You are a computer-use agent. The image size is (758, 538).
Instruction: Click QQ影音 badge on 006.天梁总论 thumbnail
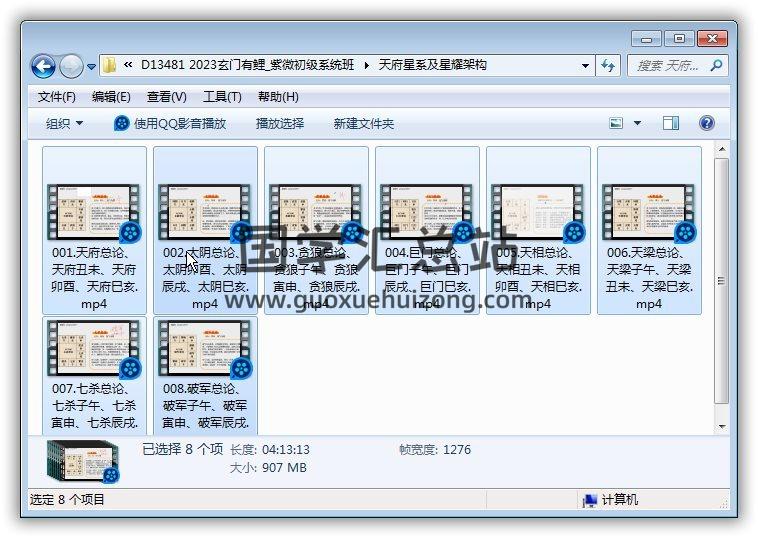pos(685,233)
